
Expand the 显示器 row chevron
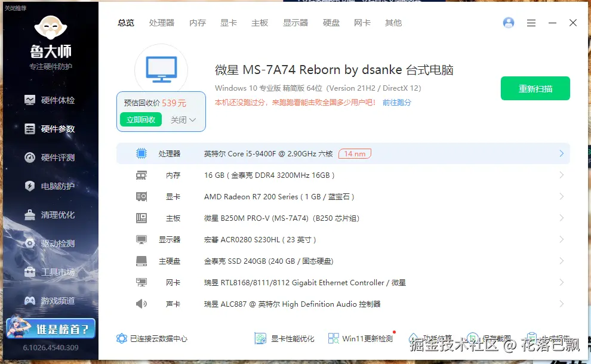click(561, 239)
